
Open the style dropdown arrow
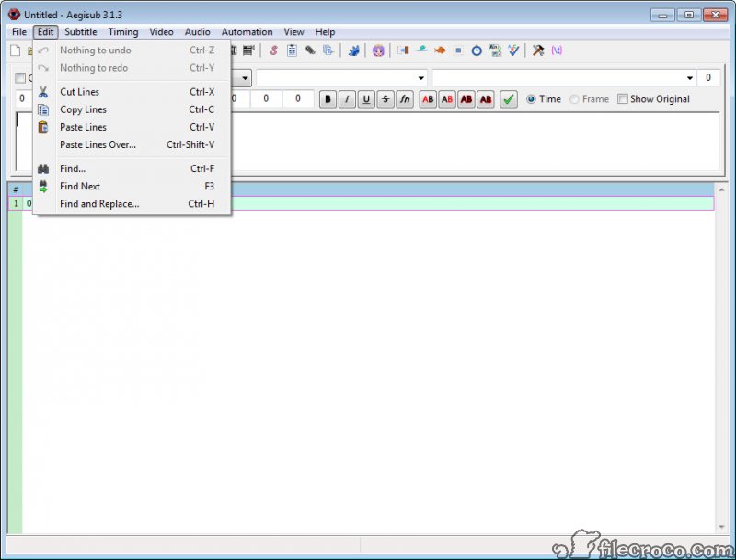pyautogui.click(x=245, y=78)
